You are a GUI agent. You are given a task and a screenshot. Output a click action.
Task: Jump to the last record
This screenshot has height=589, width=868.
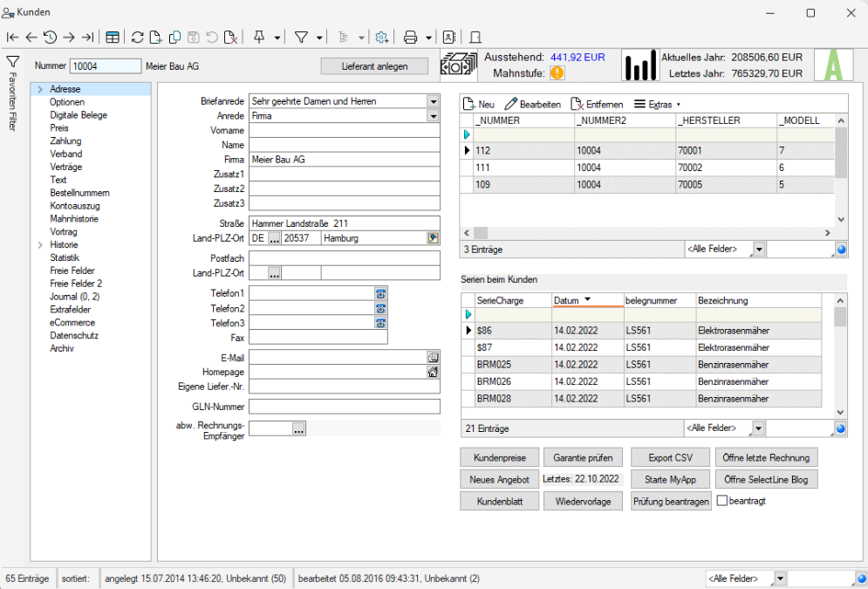point(88,37)
